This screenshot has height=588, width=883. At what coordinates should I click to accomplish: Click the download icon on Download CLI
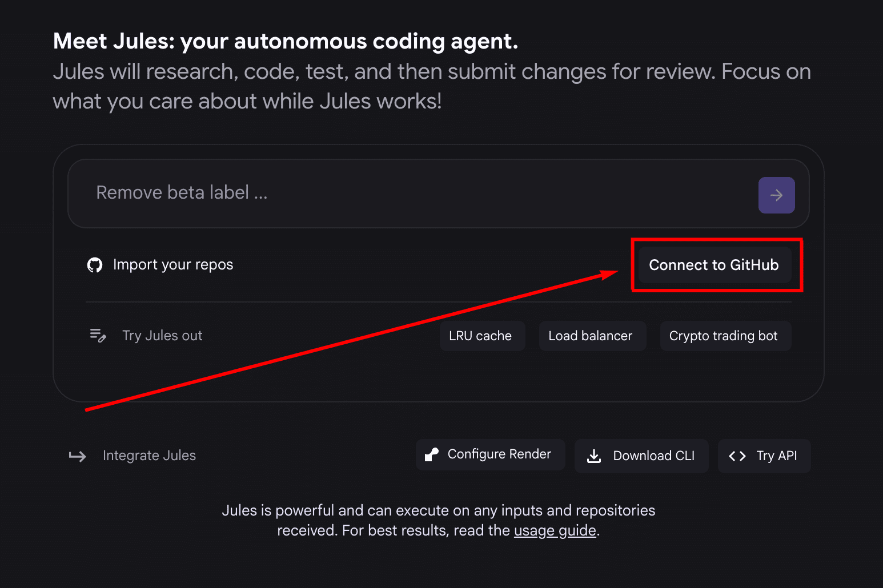pyautogui.click(x=594, y=456)
